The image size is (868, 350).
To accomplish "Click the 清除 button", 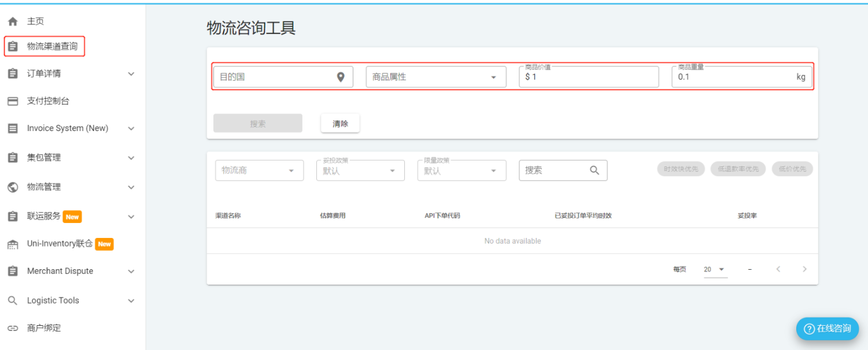I will pos(340,124).
